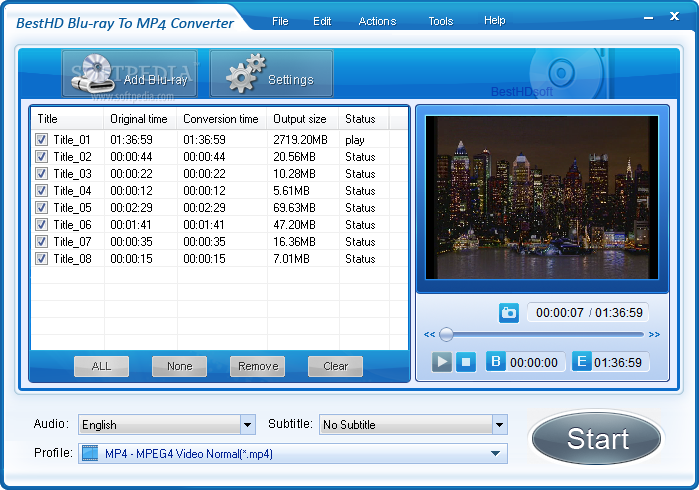
Task: Open Settings via the gears icon
Action: pos(246,73)
